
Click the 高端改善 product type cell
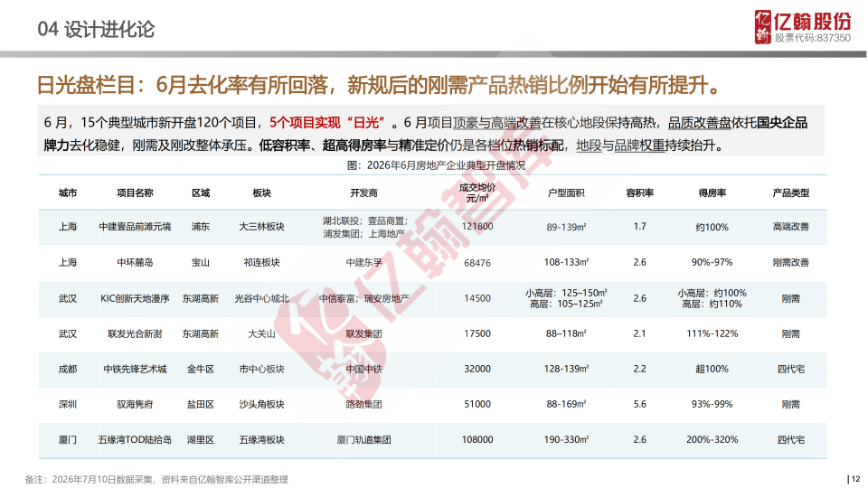(790, 226)
